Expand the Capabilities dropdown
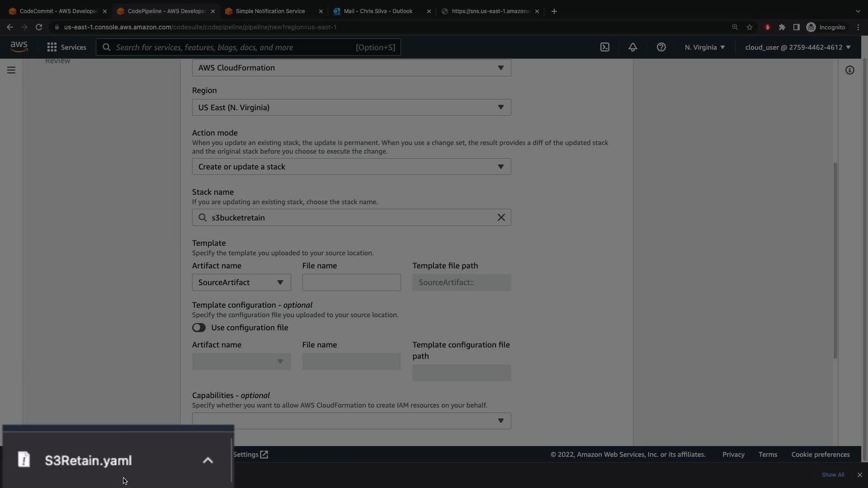The image size is (868, 488). (351, 421)
